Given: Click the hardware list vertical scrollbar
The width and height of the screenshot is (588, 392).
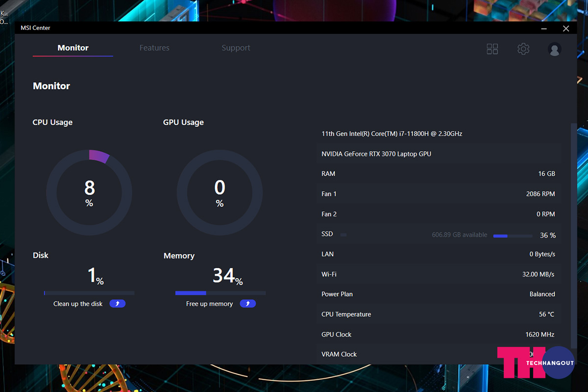Looking at the screenshot, I should point(574,235).
